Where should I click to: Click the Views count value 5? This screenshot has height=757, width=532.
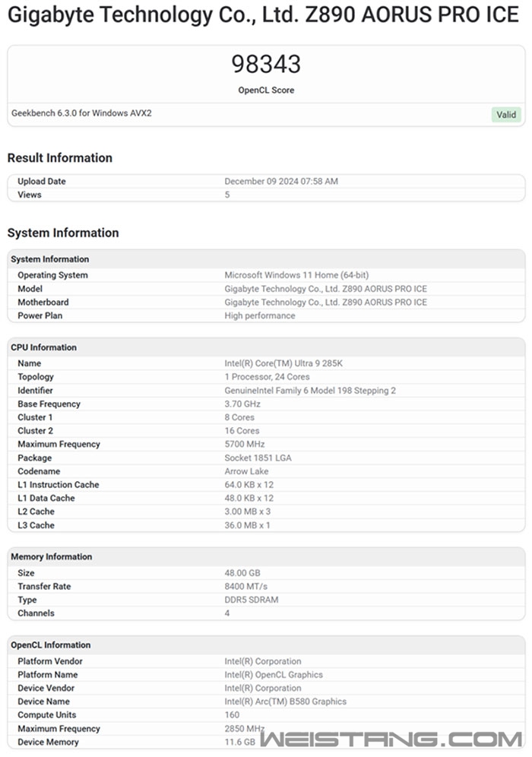227,195
